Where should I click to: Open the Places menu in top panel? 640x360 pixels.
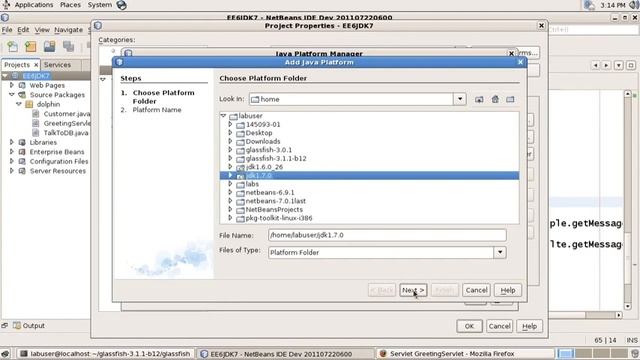(70, 5)
